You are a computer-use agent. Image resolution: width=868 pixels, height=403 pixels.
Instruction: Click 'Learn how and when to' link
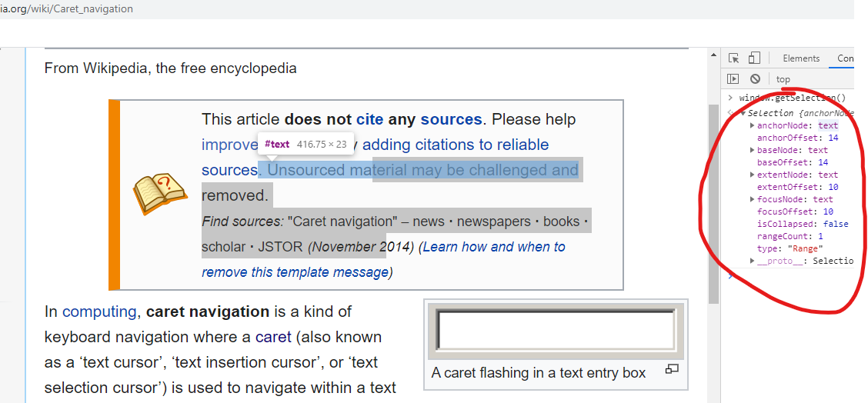pyautogui.click(x=494, y=246)
